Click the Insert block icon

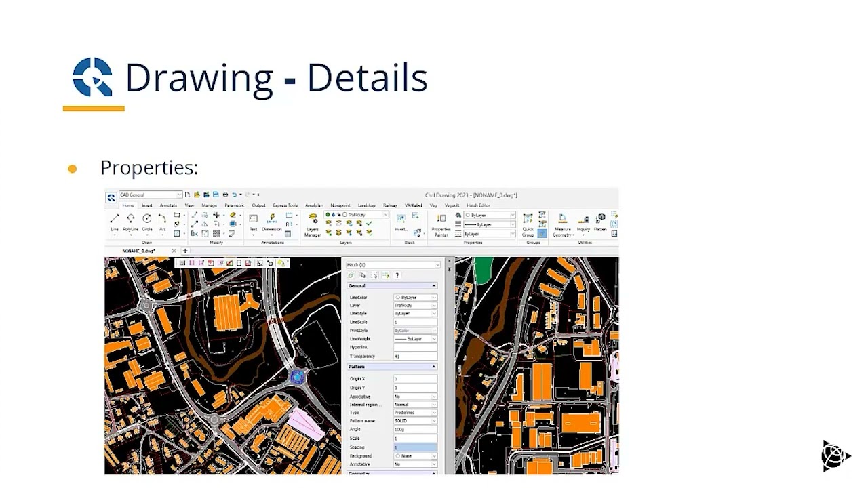click(401, 223)
